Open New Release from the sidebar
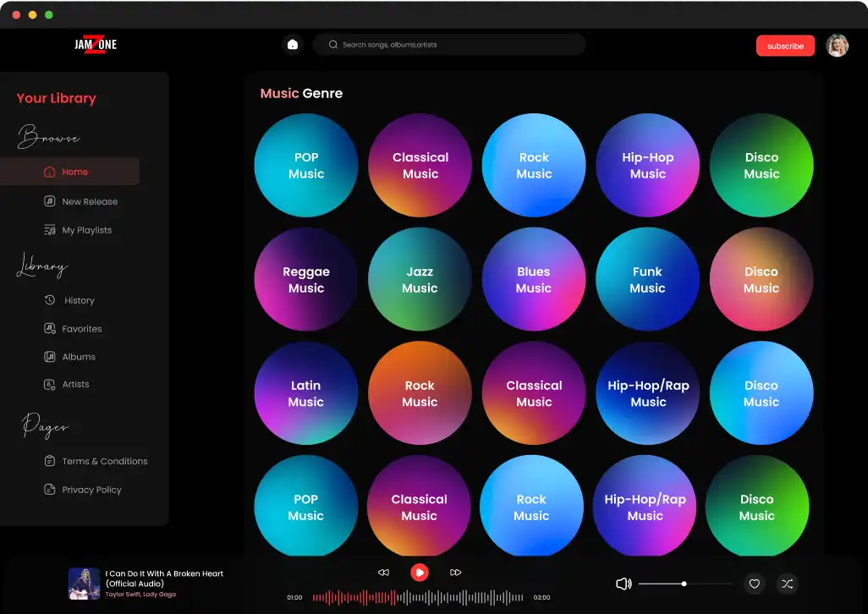This screenshot has width=868, height=614. [x=81, y=201]
